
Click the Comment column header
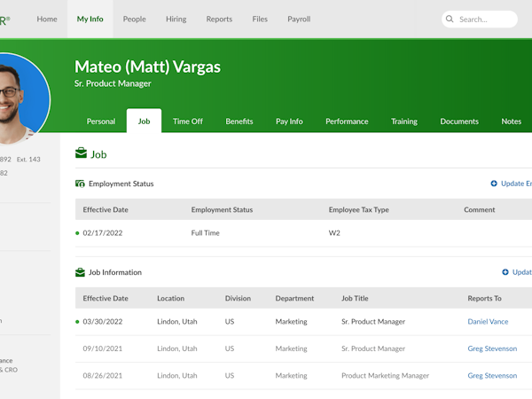pos(480,209)
